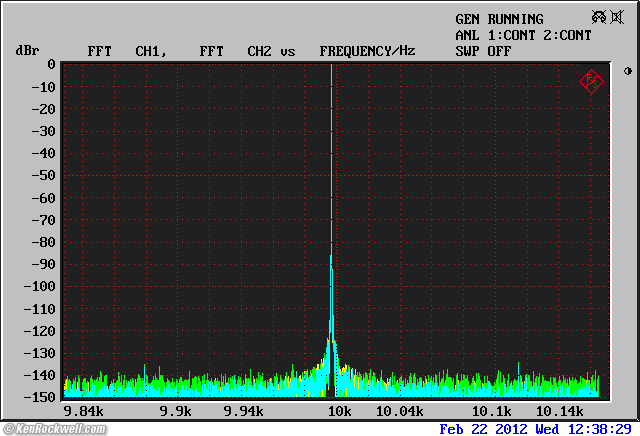
Task: Click the red Rohde & Schwarz diamond logo
Action: [591, 81]
